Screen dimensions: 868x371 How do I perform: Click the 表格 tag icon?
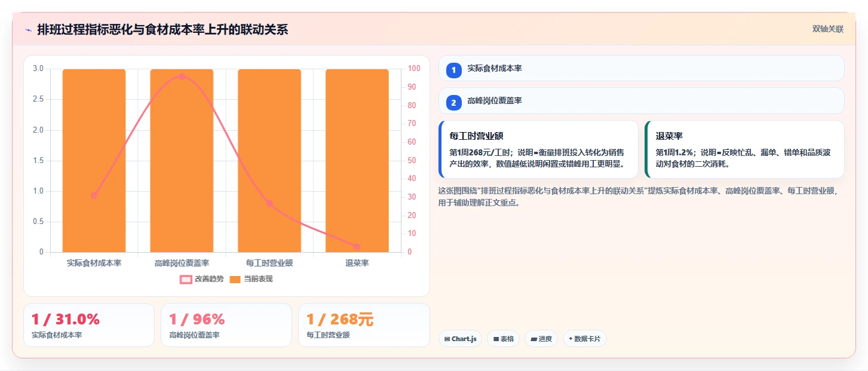point(496,339)
